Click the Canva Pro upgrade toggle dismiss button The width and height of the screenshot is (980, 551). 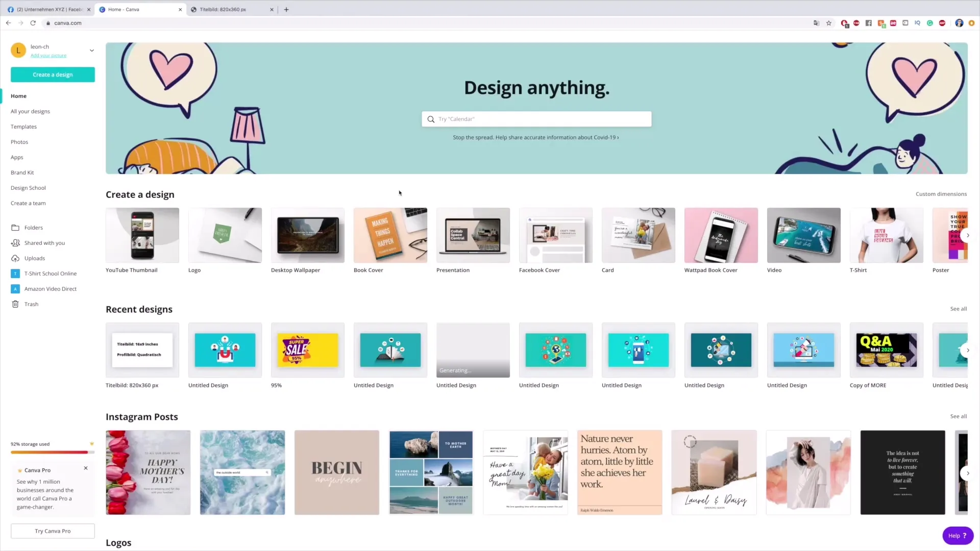(85, 468)
